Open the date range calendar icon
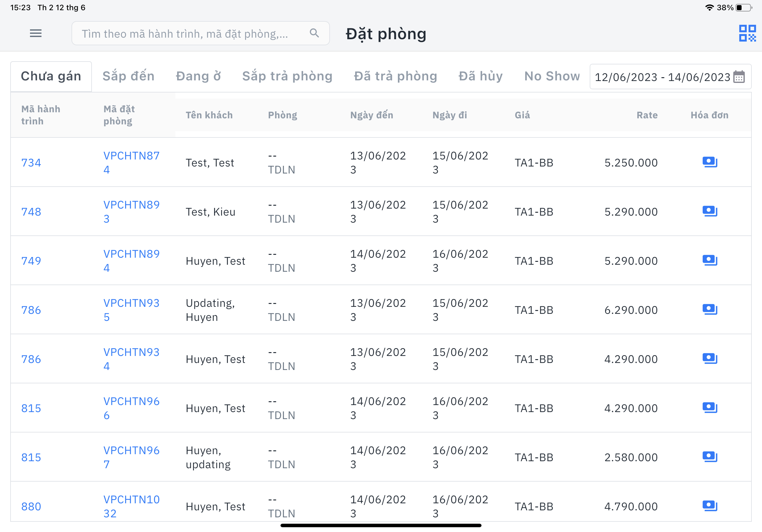Viewport: 762px width, 532px height. tap(739, 77)
